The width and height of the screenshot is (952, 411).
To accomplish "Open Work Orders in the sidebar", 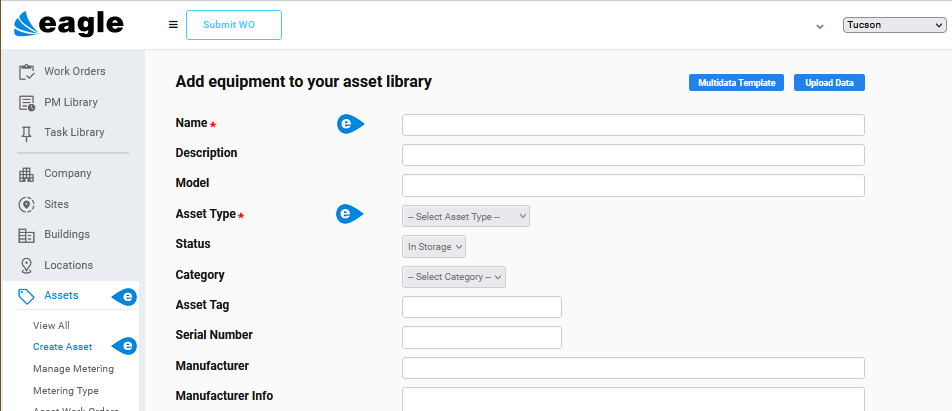I will (73, 71).
